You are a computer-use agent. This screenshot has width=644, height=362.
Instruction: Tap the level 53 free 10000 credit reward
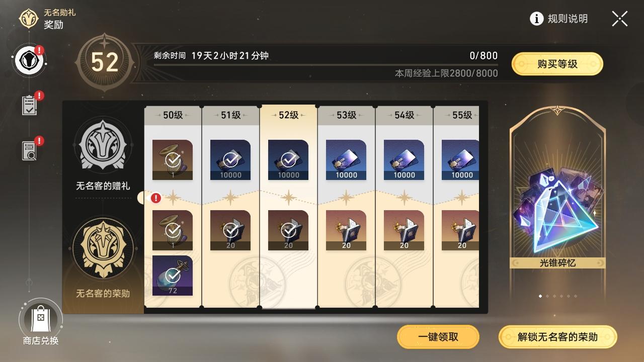pyautogui.click(x=346, y=160)
